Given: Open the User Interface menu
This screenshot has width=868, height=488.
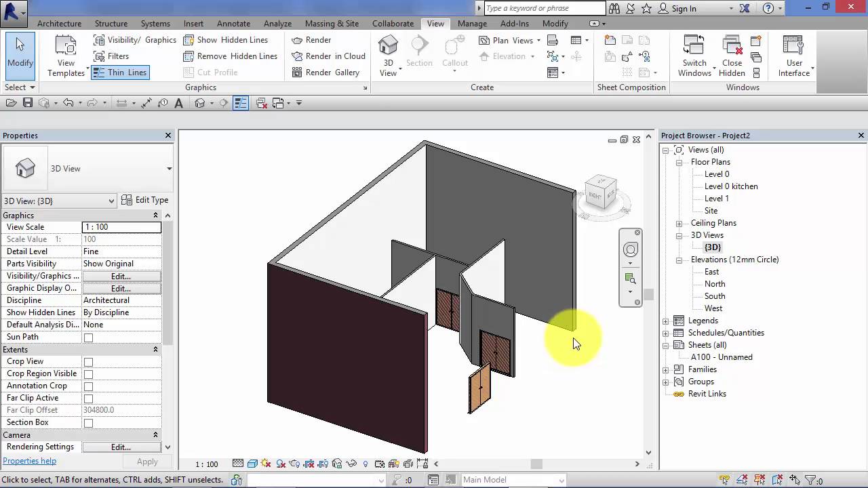Looking at the screenshot, I should [x=795, y=56].
